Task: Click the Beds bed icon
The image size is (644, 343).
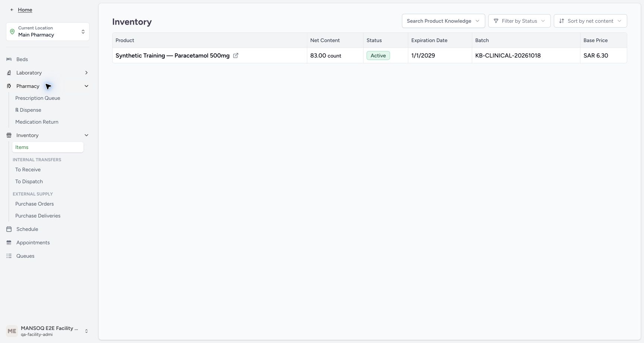Action: (9, 59)
